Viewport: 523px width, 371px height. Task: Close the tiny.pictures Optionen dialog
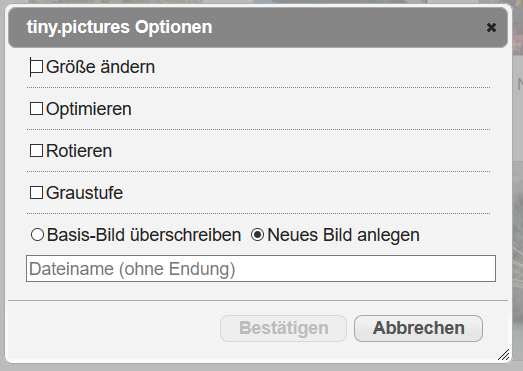pos(491,27)
